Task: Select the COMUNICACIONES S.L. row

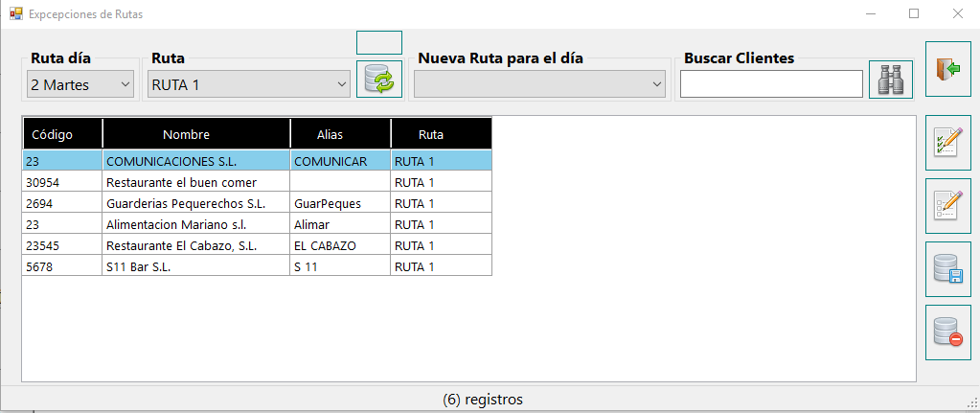Action: point(257,161)
